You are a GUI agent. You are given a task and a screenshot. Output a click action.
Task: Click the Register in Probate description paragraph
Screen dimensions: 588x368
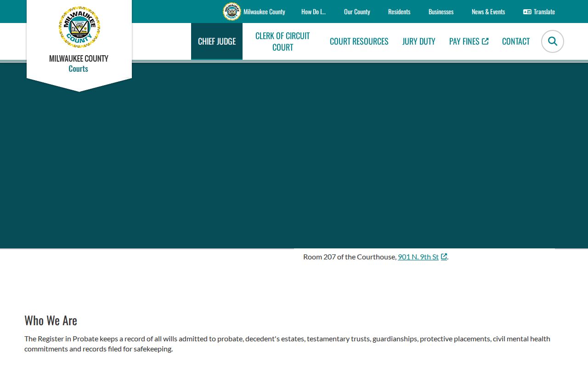pyautogui.click(x=287, y=344)
